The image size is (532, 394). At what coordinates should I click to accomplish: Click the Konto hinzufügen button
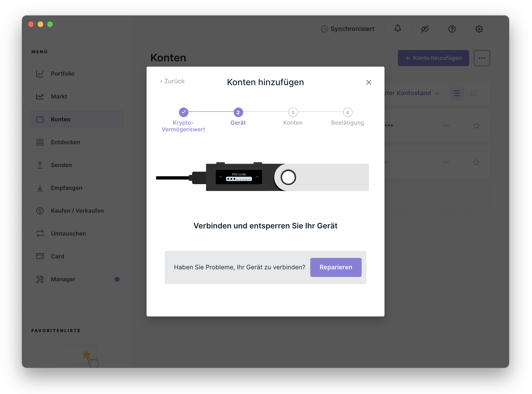coord(433,58)
